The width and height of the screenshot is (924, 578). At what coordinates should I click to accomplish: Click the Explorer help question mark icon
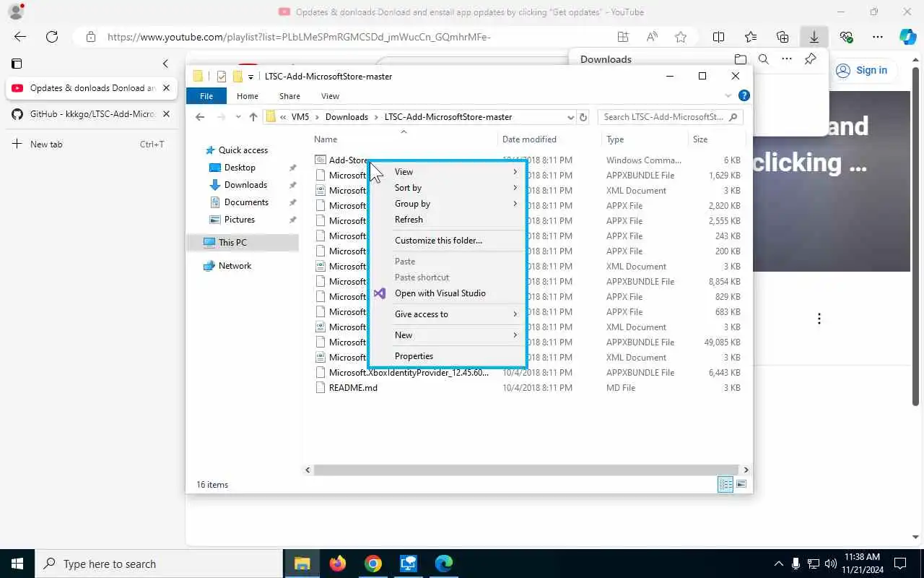(744, 95)
